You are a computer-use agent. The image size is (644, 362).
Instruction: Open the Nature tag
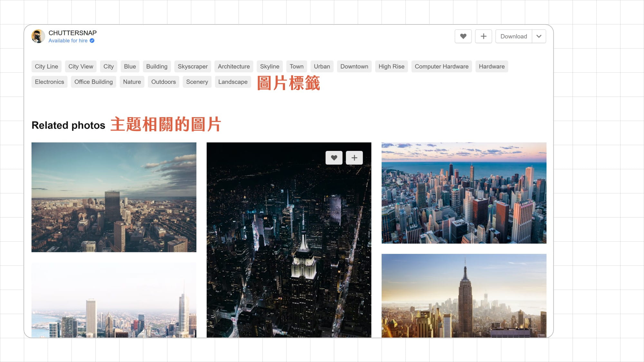point(132,82)
